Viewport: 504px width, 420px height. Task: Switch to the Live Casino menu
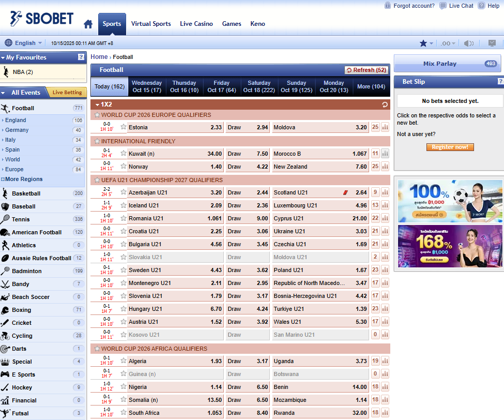coord(196,24)
